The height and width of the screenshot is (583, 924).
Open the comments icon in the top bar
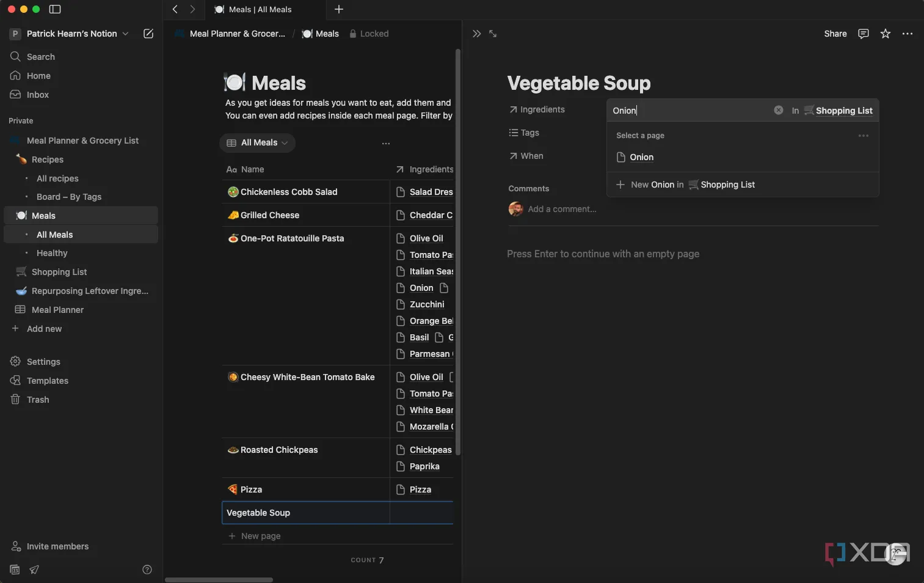coord(864,34)
